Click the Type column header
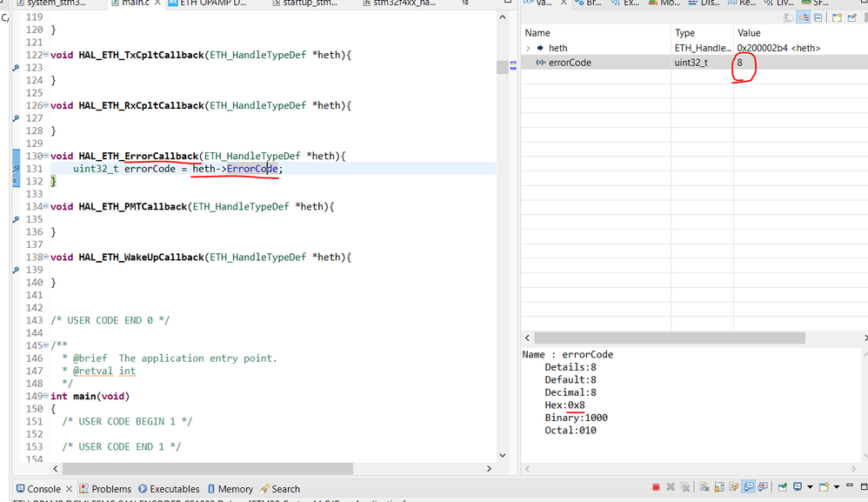The width and height of the screenshot is (868, 502). (702, 33)
